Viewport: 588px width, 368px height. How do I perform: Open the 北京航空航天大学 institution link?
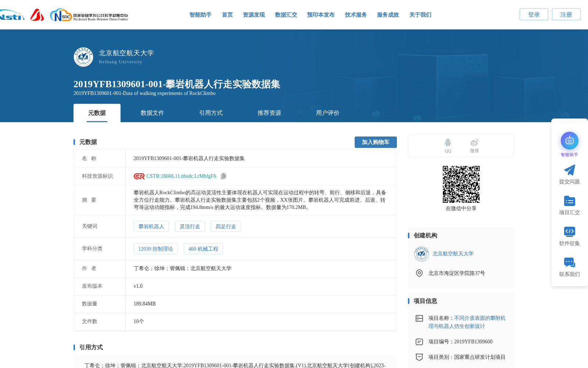pos(453,254)
